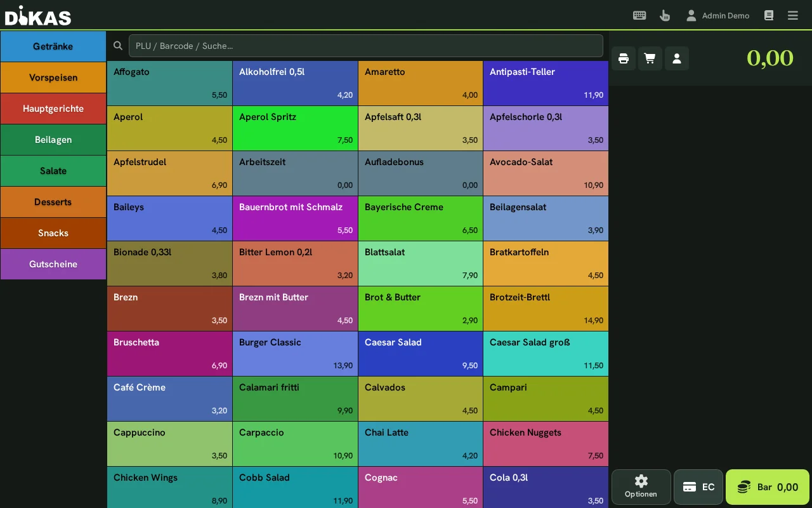Screen dimensions: 812x508
Task: Open the Admin Demo user menu
Action: coord(717,15)
